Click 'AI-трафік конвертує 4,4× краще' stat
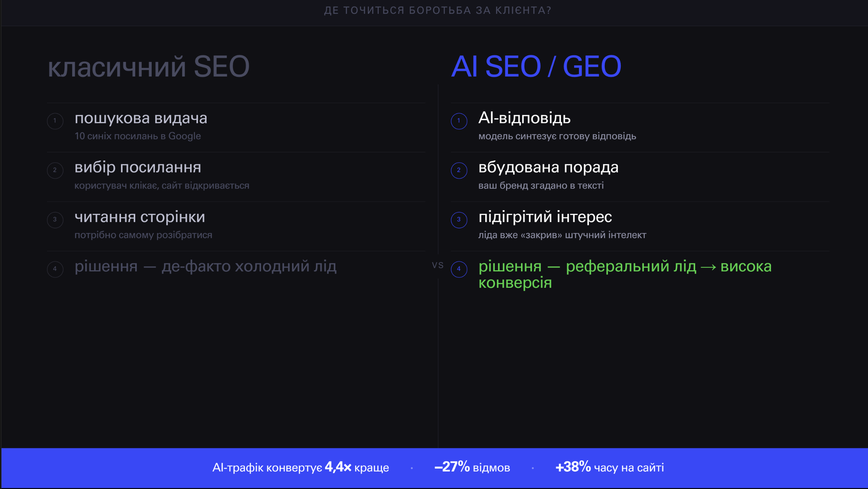Viewport: 868px width, 489px height. pos(301,467)
